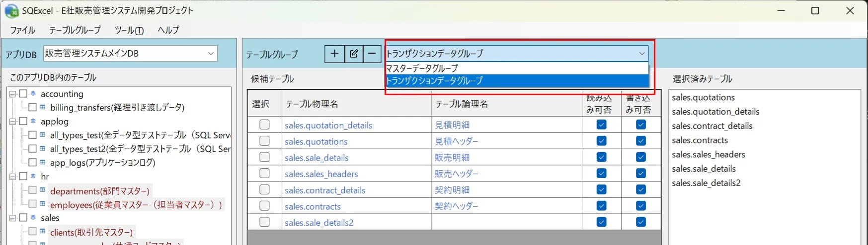Click the table icon beside all_types_test2
868x245 pixels.
(43, 148)
